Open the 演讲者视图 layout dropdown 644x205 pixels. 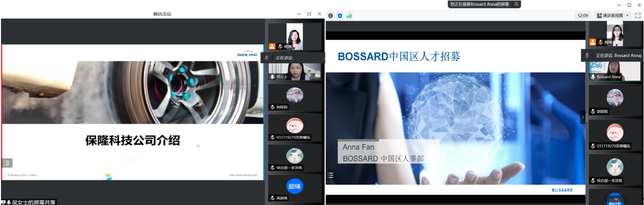point(613,15)
